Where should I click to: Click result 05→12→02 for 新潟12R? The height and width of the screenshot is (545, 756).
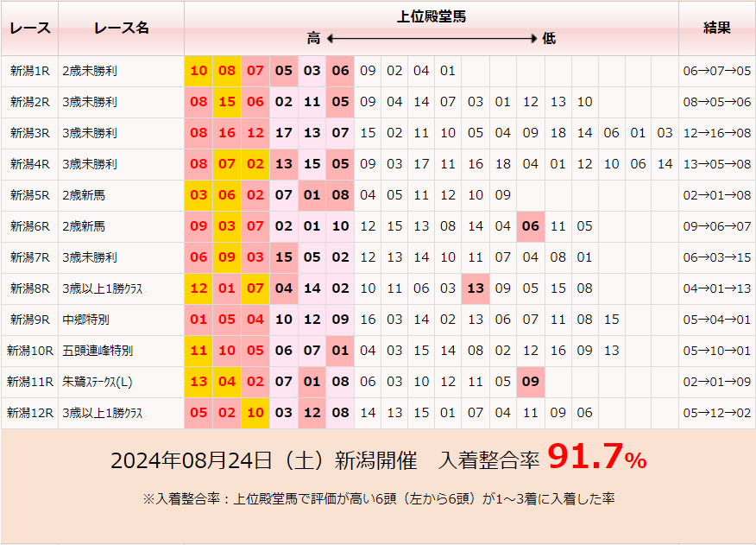coord(716,413)
